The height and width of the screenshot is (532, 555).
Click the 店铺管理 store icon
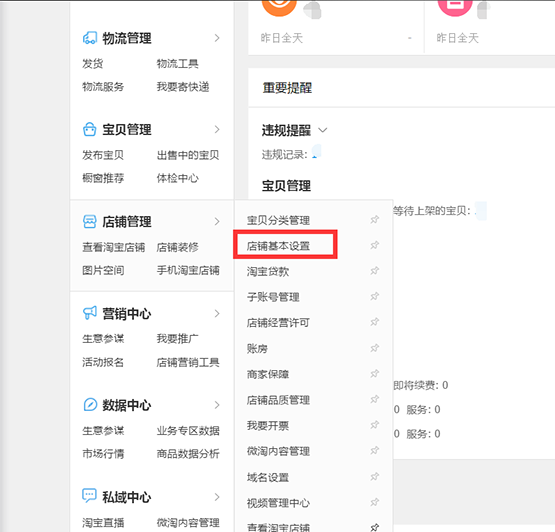90,222
